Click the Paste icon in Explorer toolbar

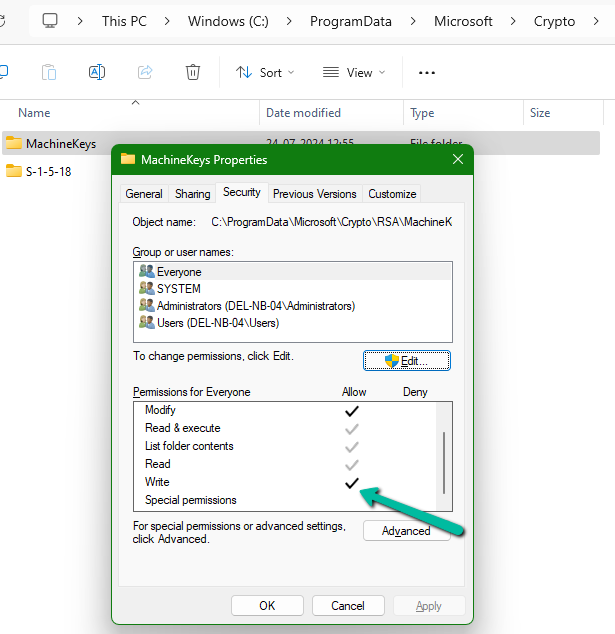[49, 72]
